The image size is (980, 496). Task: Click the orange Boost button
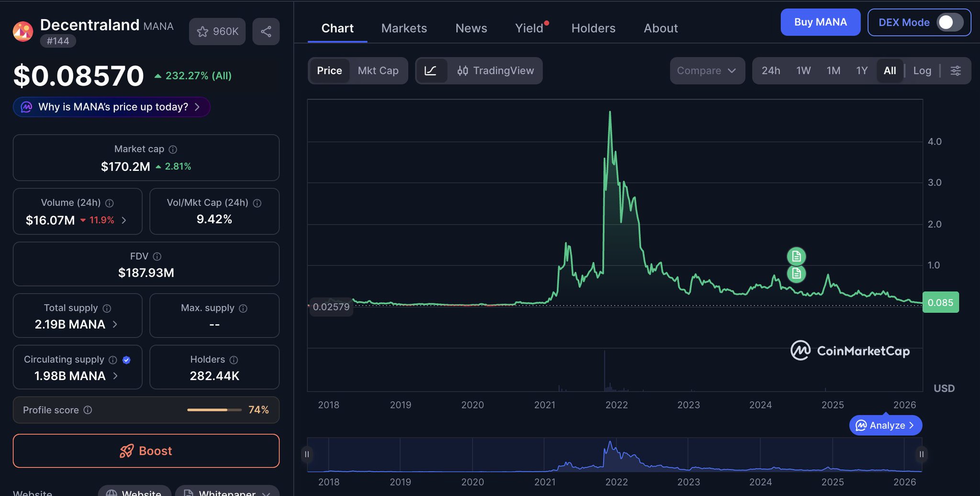pos(146,451)
